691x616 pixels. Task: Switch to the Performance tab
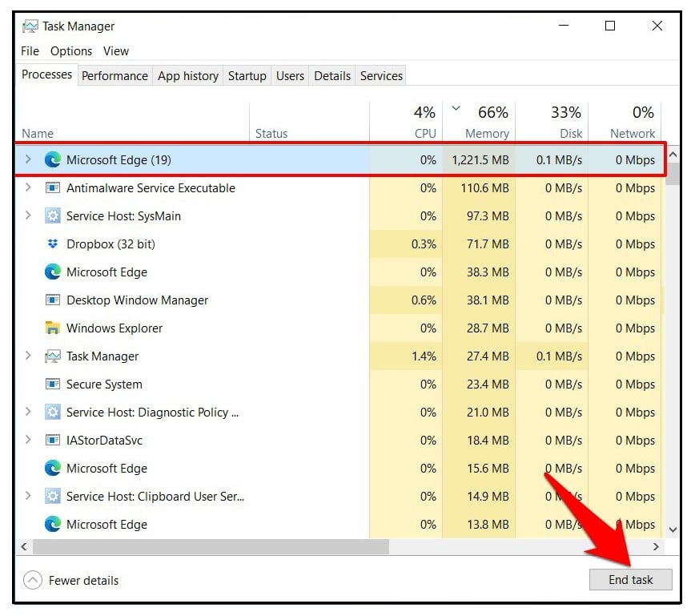coord(114,76)
